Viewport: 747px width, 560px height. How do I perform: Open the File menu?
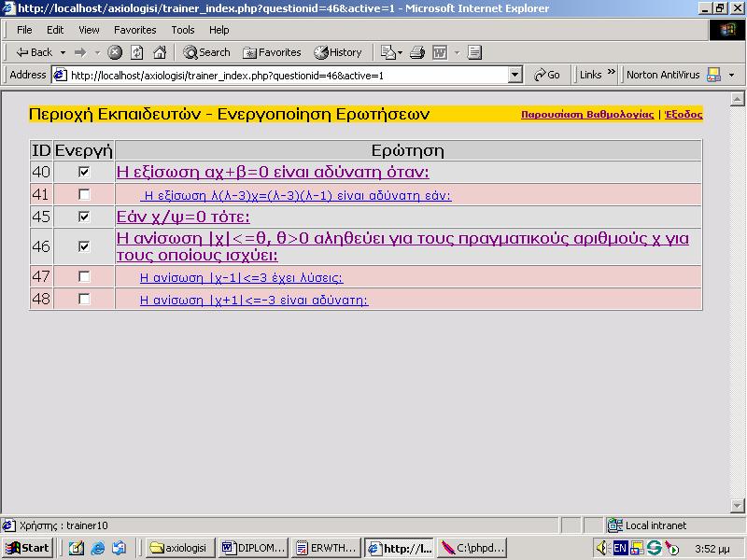(x=24, y=30)
